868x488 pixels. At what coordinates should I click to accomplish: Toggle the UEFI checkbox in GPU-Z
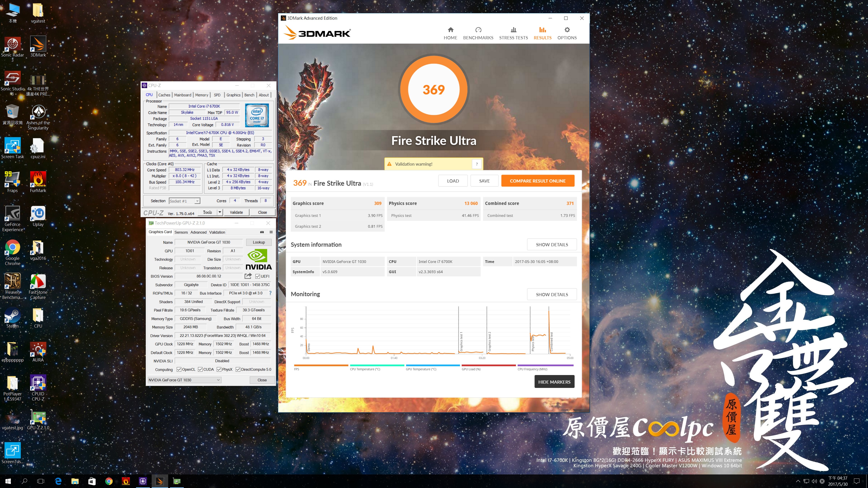258,276
